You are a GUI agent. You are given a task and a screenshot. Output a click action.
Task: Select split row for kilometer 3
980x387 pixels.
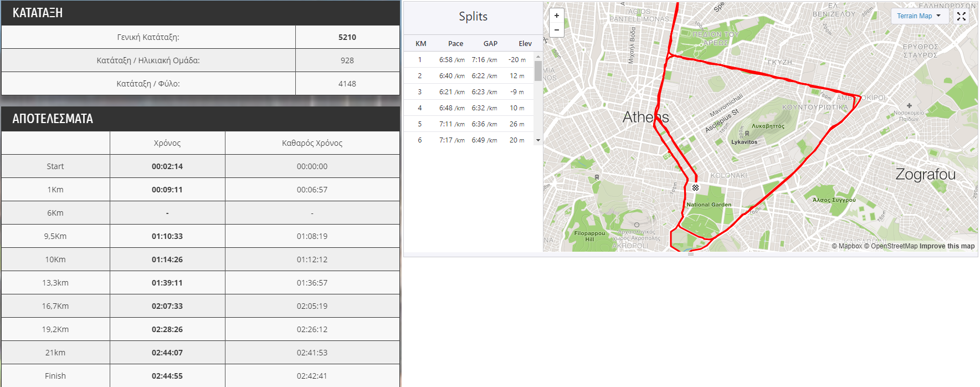coord(469,92)
